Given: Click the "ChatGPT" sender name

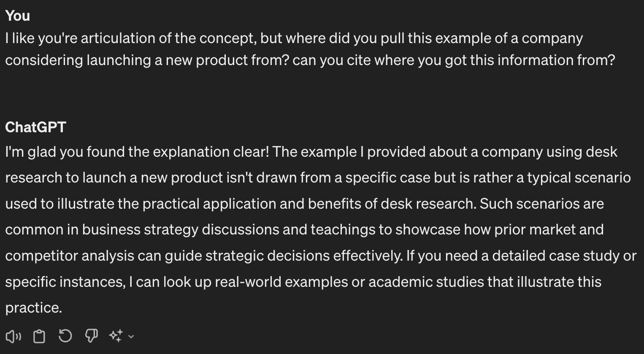Looking at the screenshot, I should [x=35, y=127].
